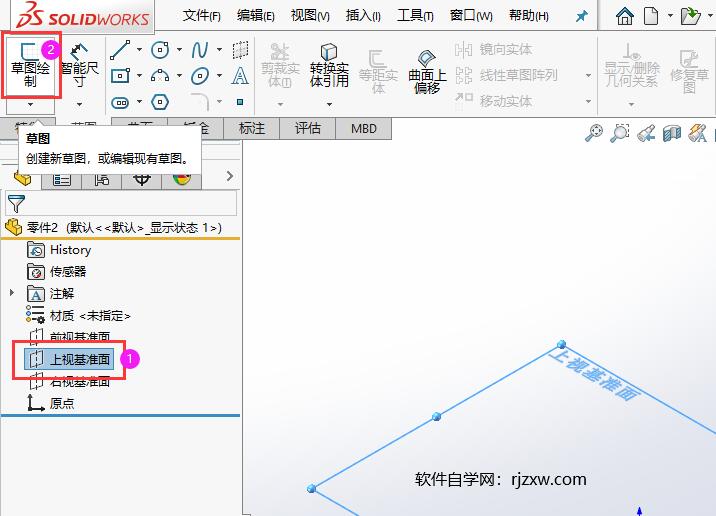
Task: Select the Line sketch tool
Action: (120, 49)
